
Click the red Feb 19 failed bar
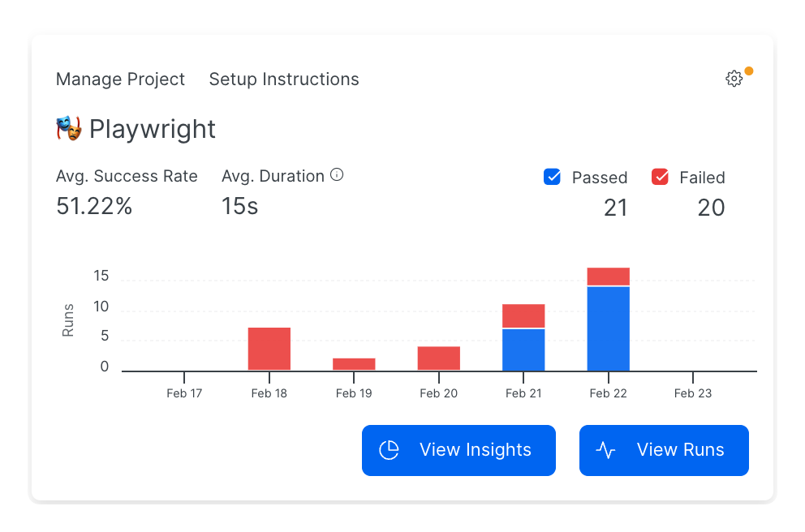354,364
